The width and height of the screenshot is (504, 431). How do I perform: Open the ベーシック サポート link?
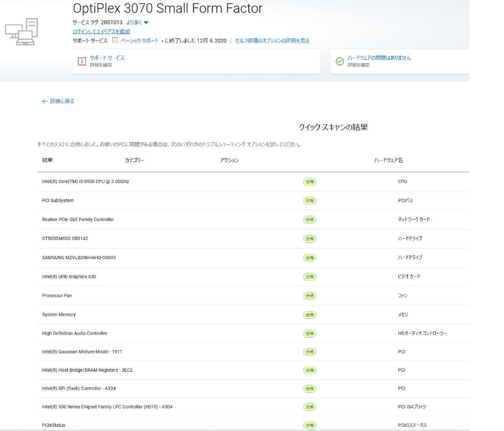(x=140, y=41)
